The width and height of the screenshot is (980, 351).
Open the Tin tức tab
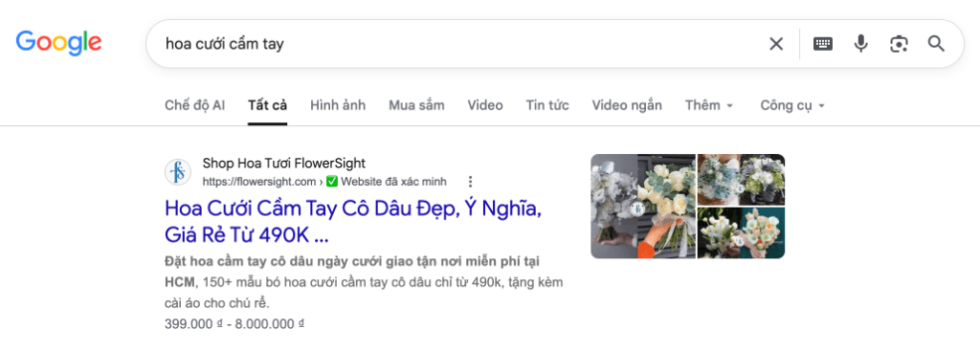coord(547,105)
